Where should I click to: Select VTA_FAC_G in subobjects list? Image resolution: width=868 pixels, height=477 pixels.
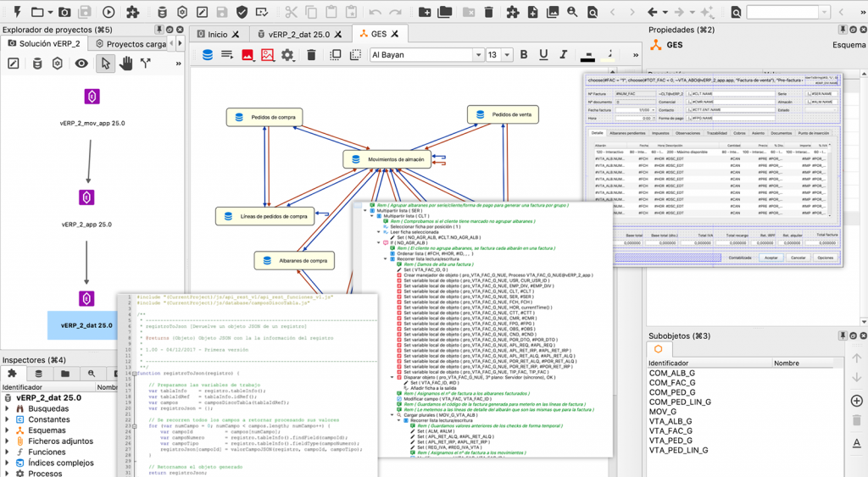[670, 430]
